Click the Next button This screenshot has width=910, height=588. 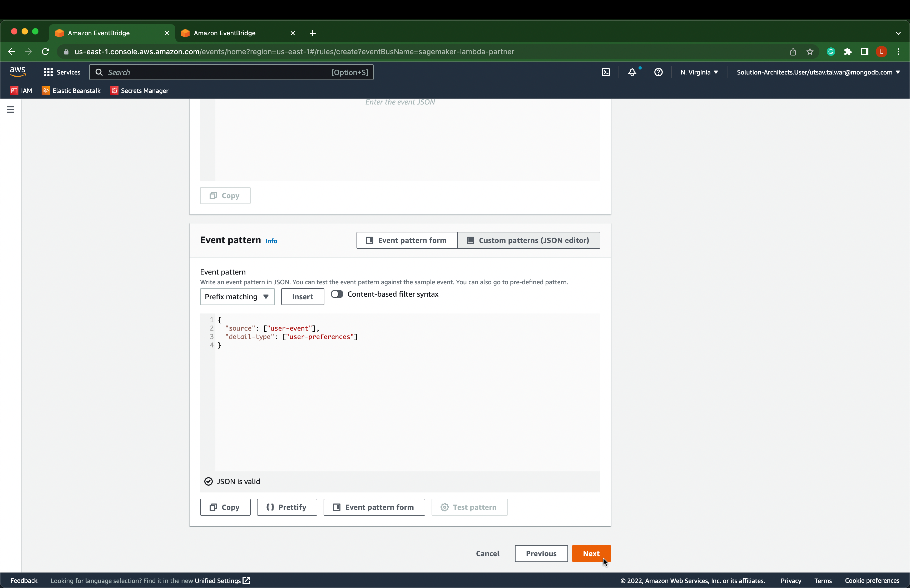point(591,553)
